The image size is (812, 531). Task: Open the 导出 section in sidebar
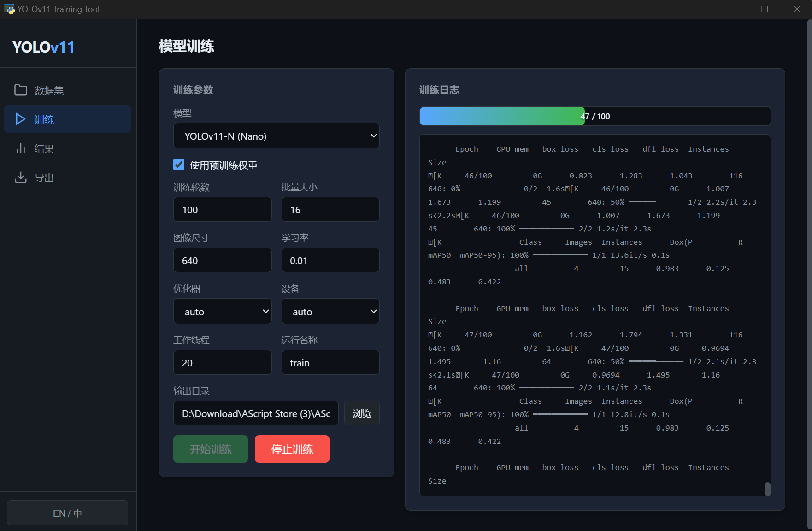(44, 177)
